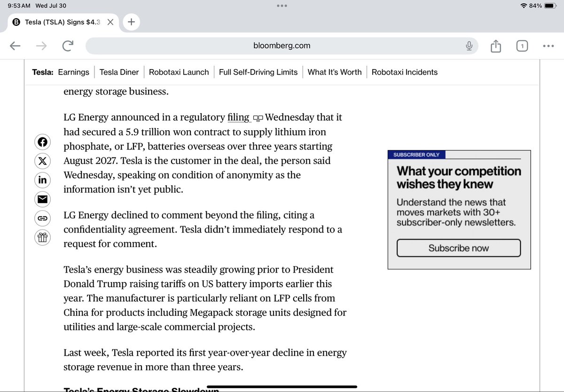Tap the Understand the news that moves markets text
This screenshot has width=564, height=392.
point(456,212)
